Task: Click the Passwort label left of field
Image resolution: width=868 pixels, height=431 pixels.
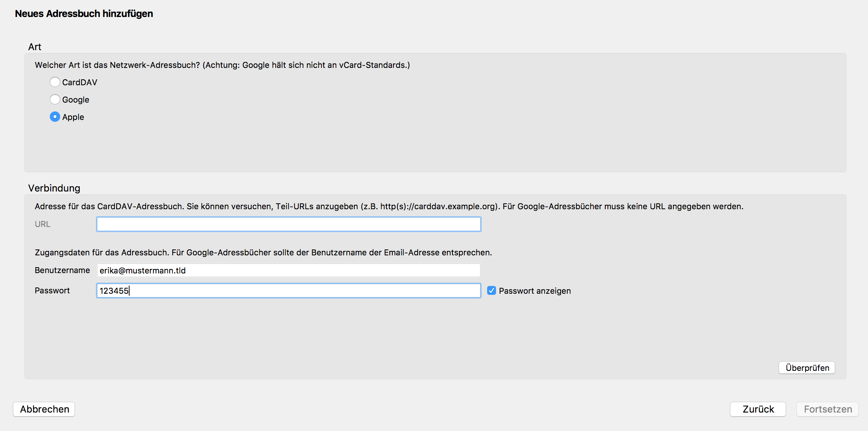Action: tap(52, 290)
